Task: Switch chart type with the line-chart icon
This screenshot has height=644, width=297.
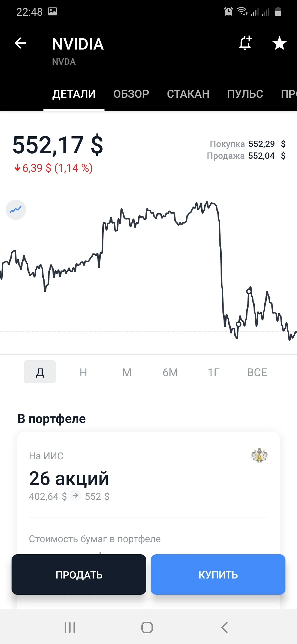Action: (16, 210)
